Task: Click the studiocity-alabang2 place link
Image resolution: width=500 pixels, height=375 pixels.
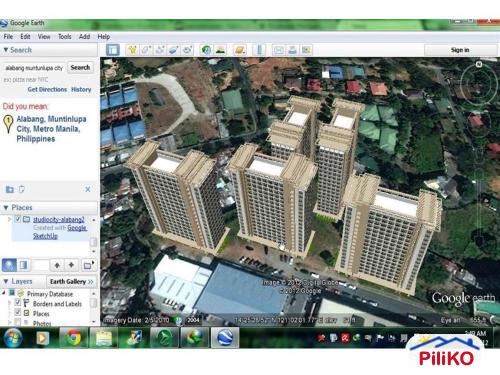Action: pos(59,219)
